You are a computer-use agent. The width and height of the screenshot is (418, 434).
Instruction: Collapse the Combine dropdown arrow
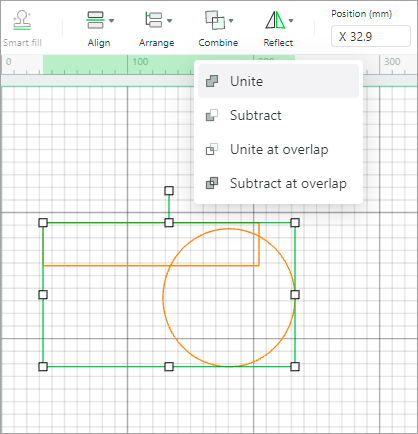pyautogui.click(x=231, y=21)
